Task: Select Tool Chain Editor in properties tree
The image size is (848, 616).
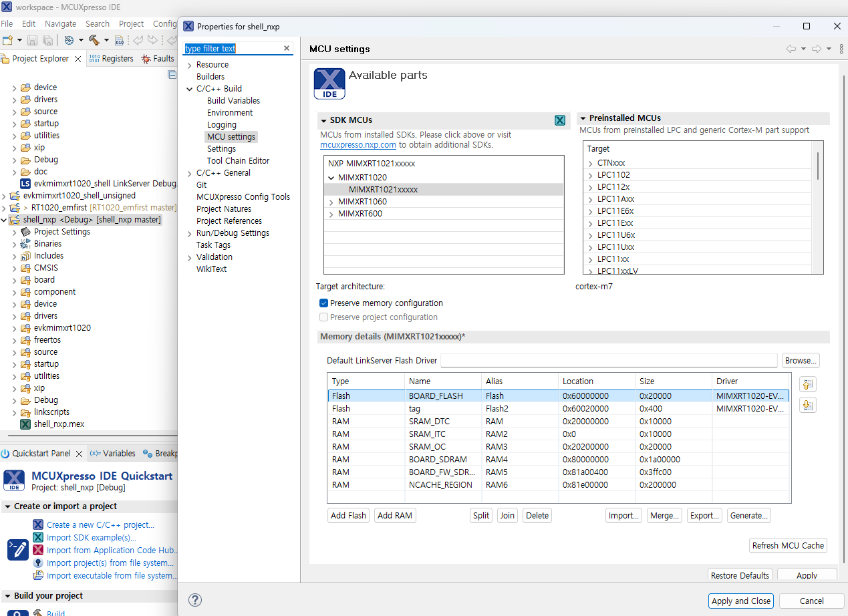Action: 238,161
